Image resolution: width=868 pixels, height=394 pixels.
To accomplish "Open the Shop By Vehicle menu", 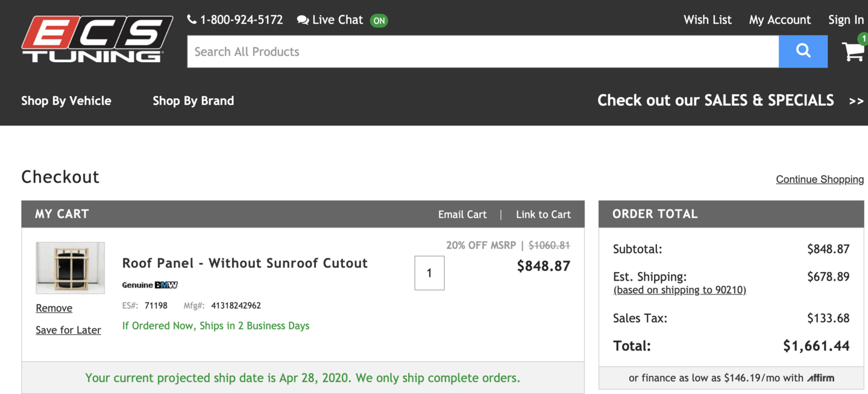I will click(66, 101).
